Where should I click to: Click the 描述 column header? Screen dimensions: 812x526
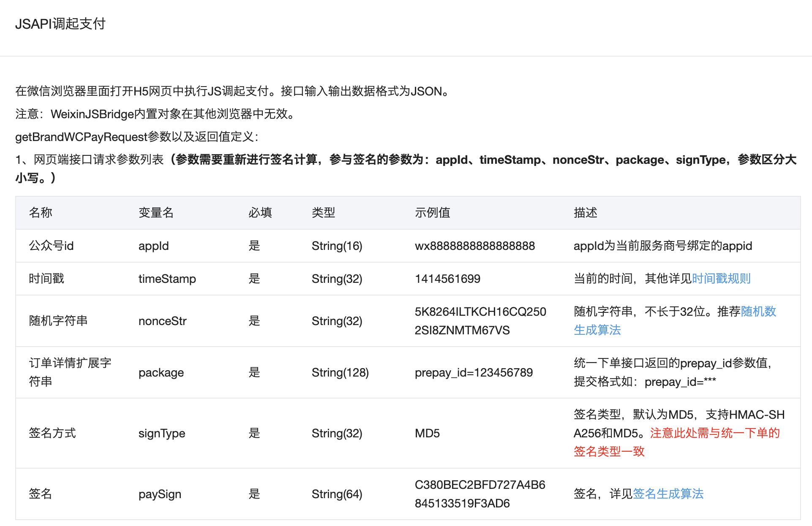click(585, 212)
